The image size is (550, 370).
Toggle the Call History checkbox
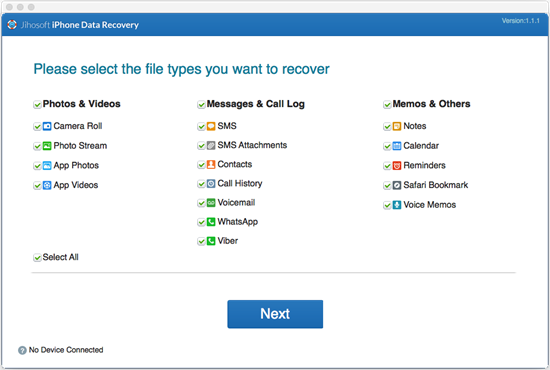pos(201,184)
